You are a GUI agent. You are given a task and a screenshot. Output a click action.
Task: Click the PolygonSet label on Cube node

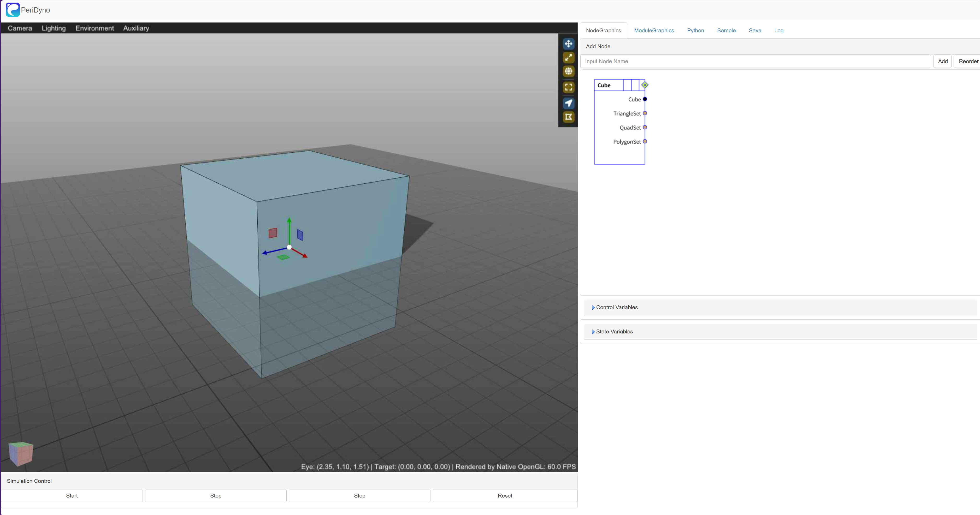[627, 141]
